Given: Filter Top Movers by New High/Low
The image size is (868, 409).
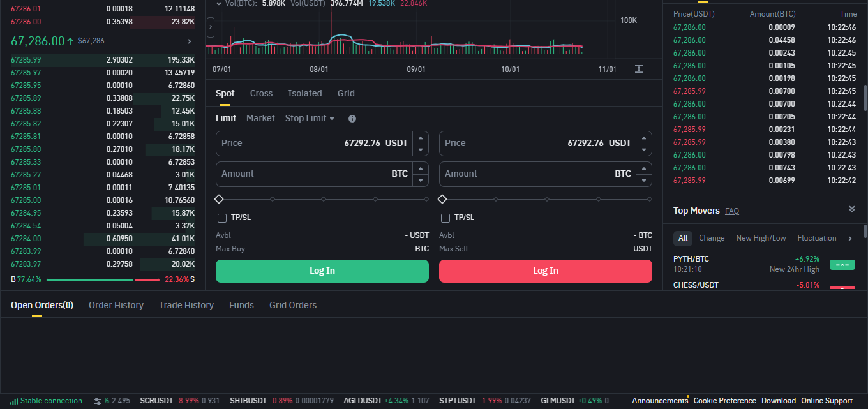Looking at the screenshot, I should click(761, 238).
